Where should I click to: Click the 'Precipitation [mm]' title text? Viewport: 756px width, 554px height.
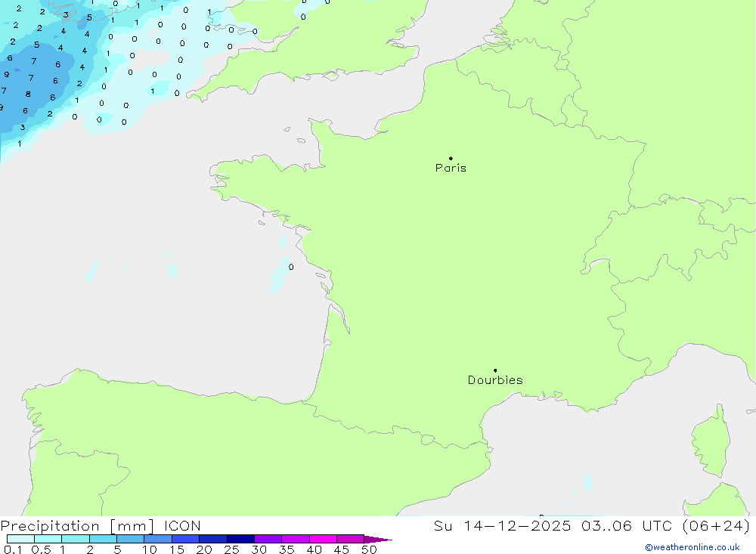pos(77,525)
